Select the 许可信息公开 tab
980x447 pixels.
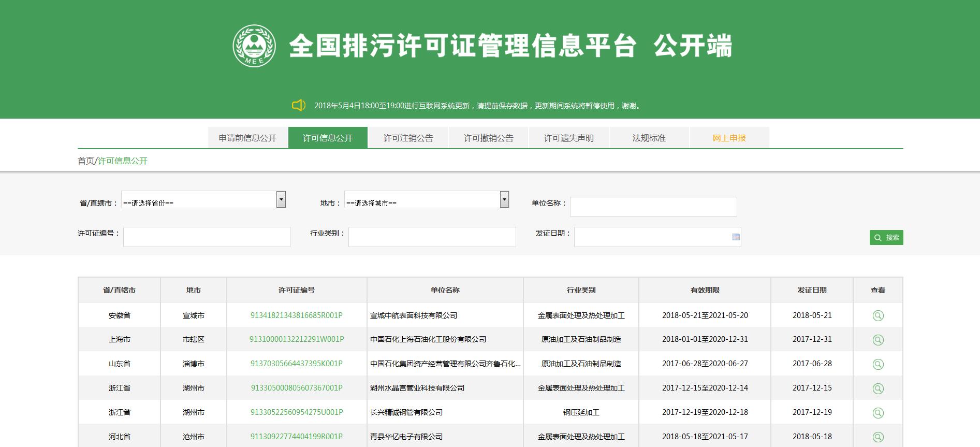328,138
